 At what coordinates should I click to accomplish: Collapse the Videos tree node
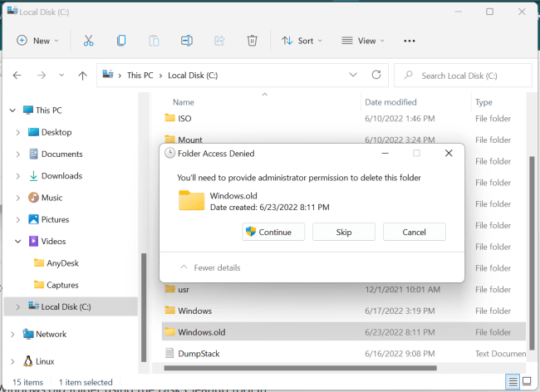tap(18, 241)
